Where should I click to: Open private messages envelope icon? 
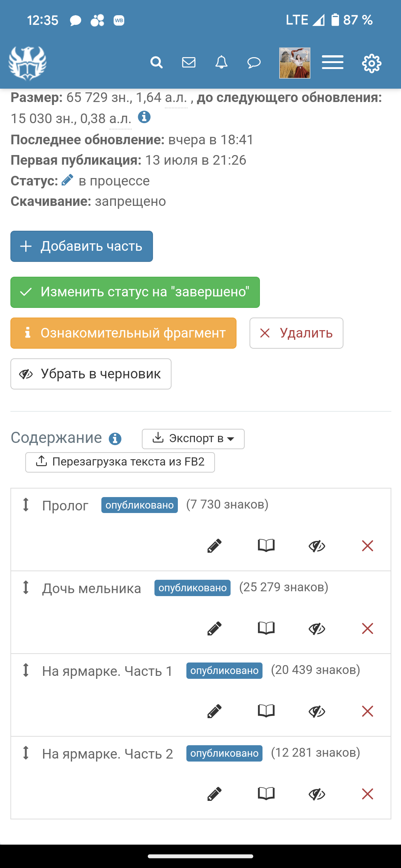[189, 62]
